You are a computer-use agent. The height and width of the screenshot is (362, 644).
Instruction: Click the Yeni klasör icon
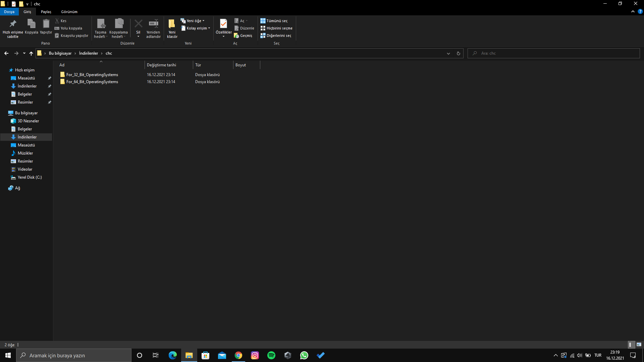click(172, 24)
